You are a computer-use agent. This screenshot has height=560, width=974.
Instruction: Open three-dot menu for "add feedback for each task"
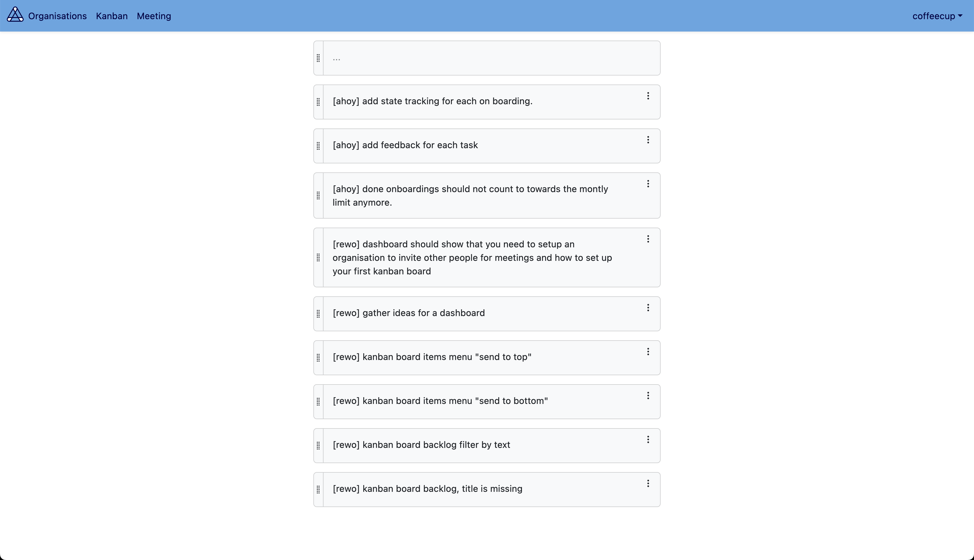point(648,140)
